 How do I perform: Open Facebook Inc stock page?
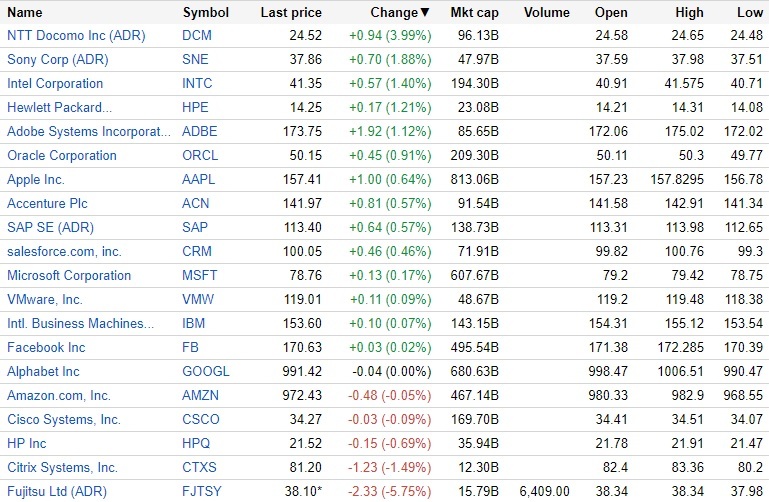coord(46,348)
